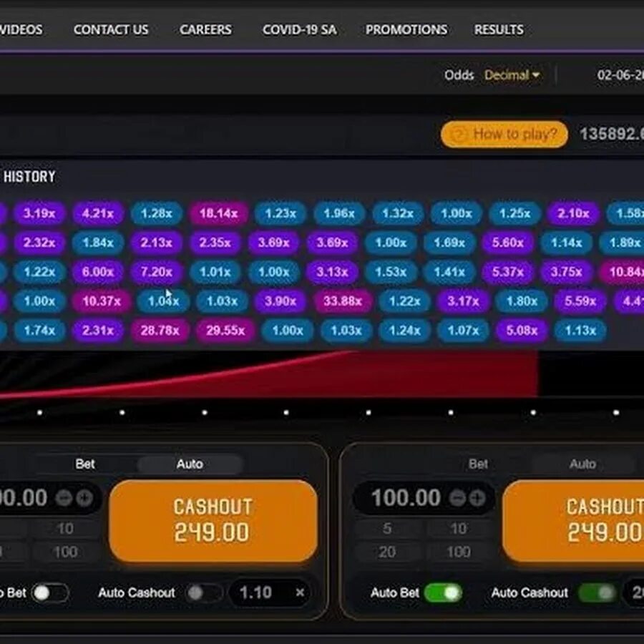Expand the Decimal odds dropdown
644x644 pixels.
512,75
